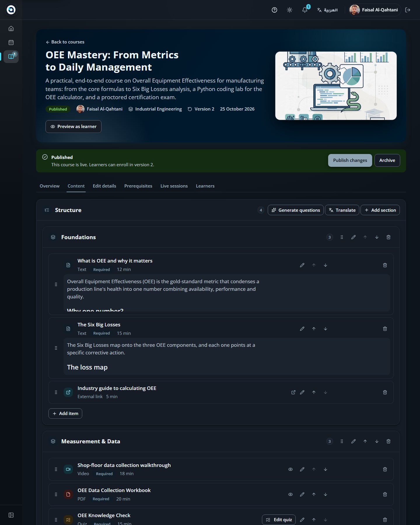The height and width of the screenshot is (525, 420).
Task: Delete the OEE Data Collection Workbook item
Action: tap(385, 494)
